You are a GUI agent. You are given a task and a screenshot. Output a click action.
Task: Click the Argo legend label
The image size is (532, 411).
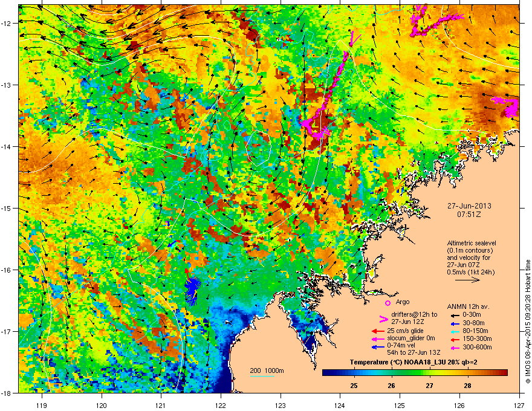[x=403, y=302]
